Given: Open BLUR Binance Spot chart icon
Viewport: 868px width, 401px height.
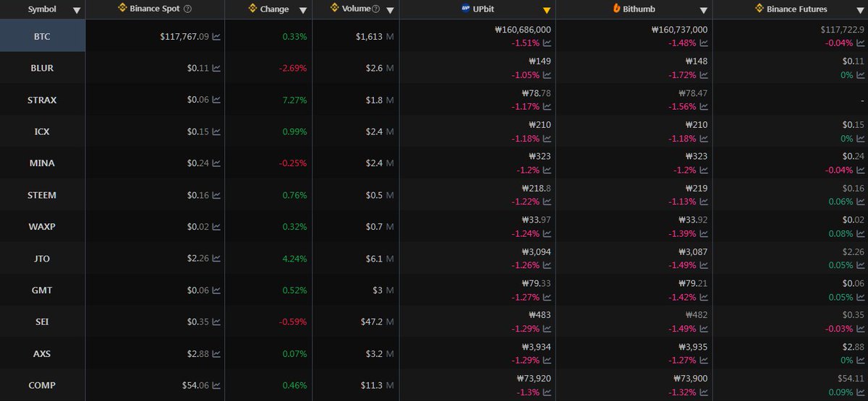Looking at the screenshot, I should (x=217, y=68).
